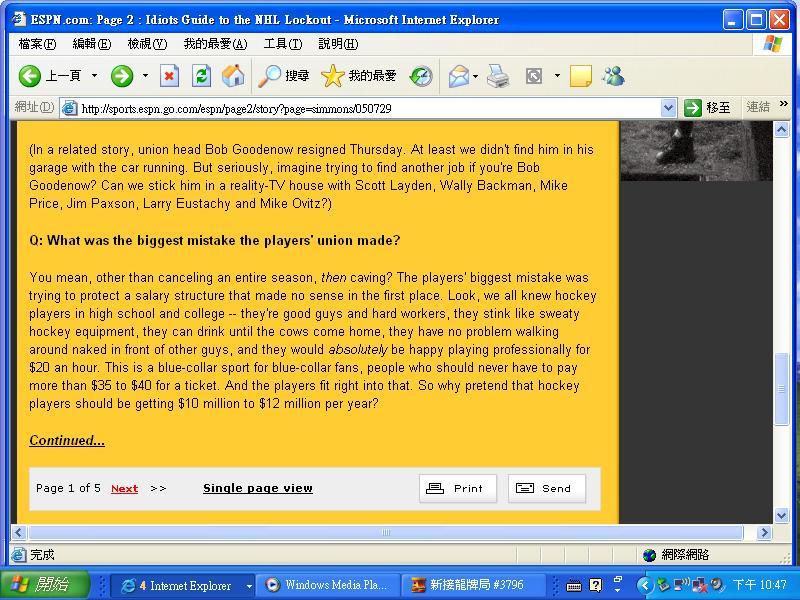The image size is (800, 600).
Task: Open the History clock icon
Action: tap(421, 77)
